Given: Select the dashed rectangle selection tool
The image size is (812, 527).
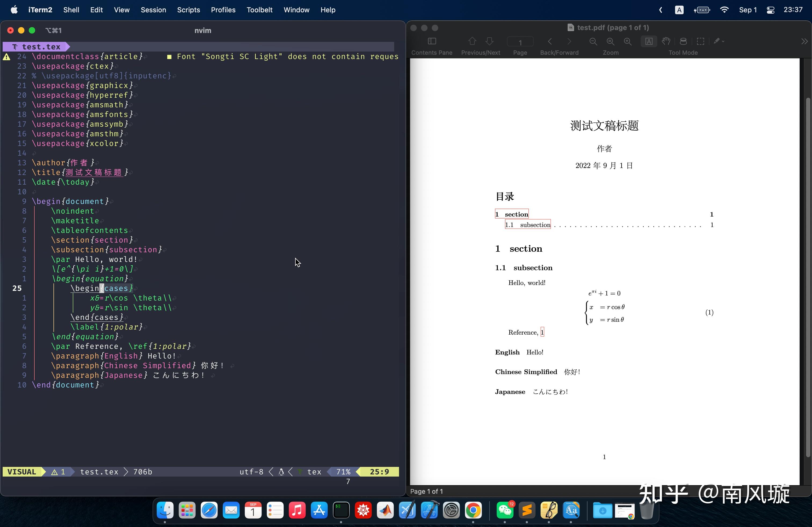Looking at the screenshot, I should pos(701,42).
